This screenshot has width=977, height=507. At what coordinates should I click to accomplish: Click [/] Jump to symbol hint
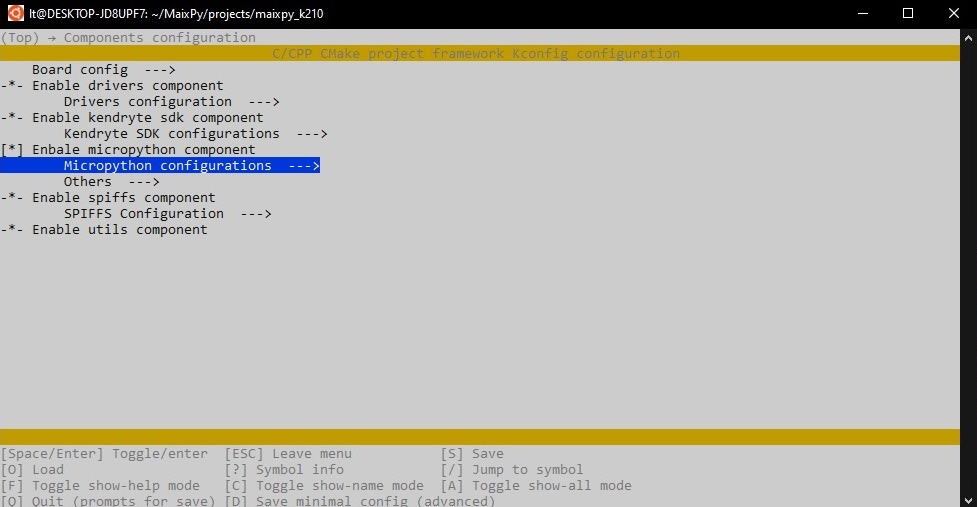(x=512, y=470)
